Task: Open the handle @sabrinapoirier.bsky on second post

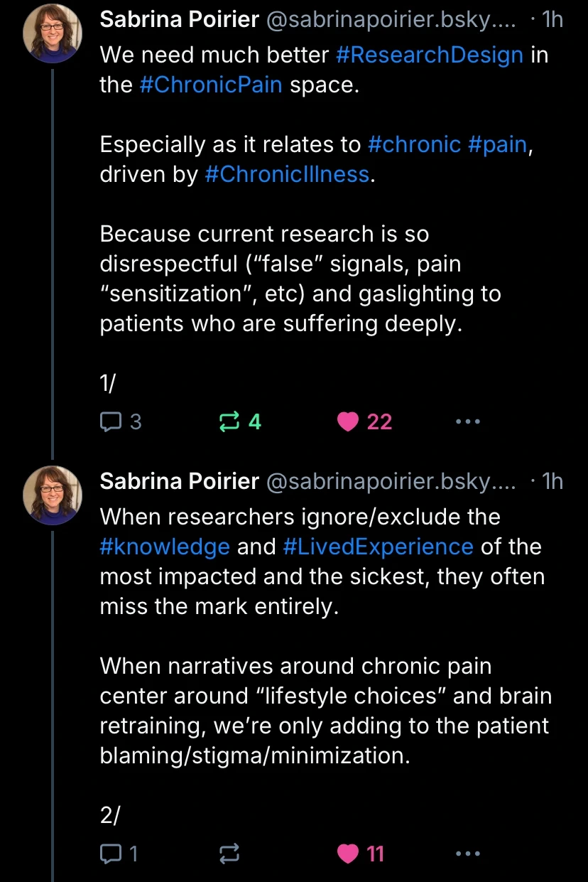Action: [x=391, y=481]
